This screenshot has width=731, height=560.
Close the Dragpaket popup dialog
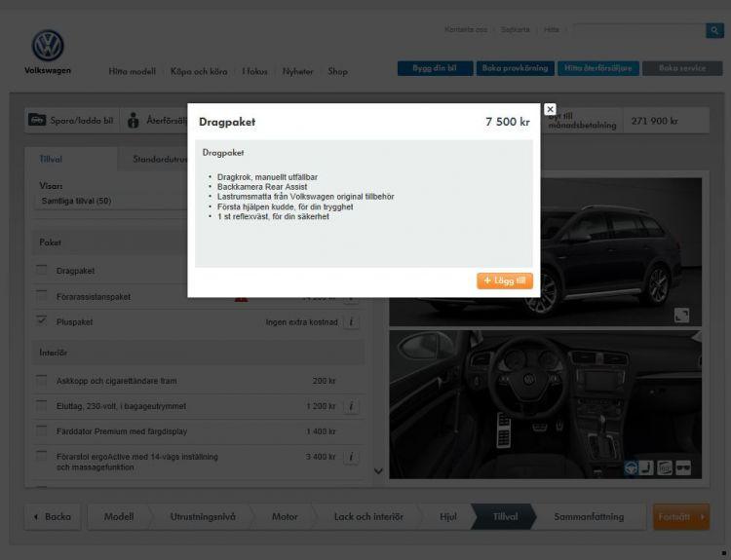click(550, 109)
